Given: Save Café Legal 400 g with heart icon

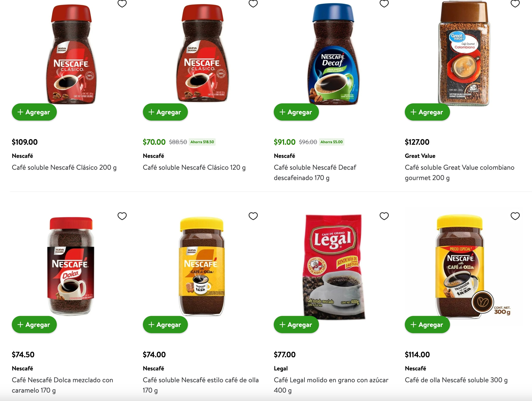Looking at the screenshot, I should [384, 216].
